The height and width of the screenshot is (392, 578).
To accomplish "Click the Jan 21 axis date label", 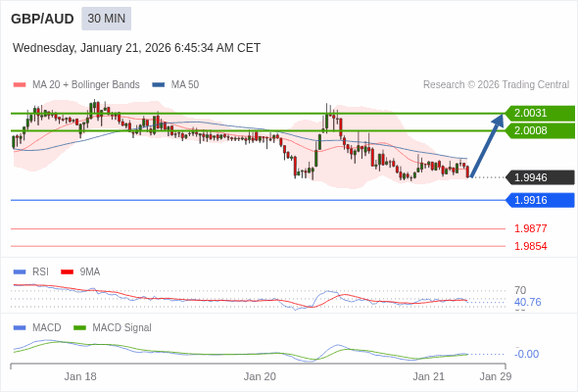I will click(x=428, y=376).
